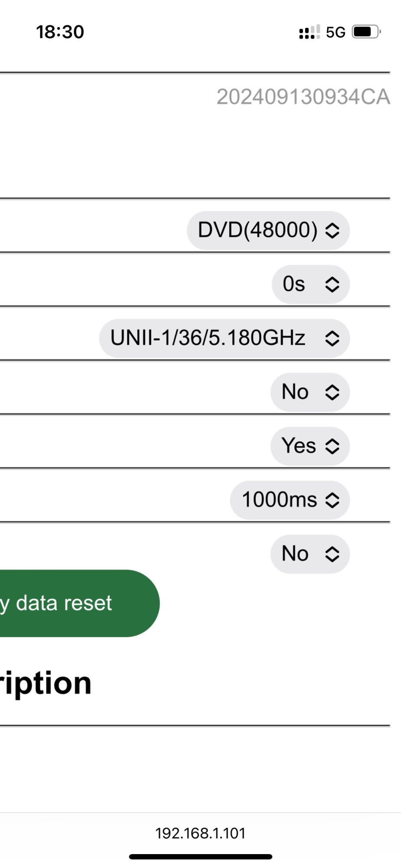Screen dimensions: 401x868
Task: Toggle the Yes selector
Action: tap(310, 446)
